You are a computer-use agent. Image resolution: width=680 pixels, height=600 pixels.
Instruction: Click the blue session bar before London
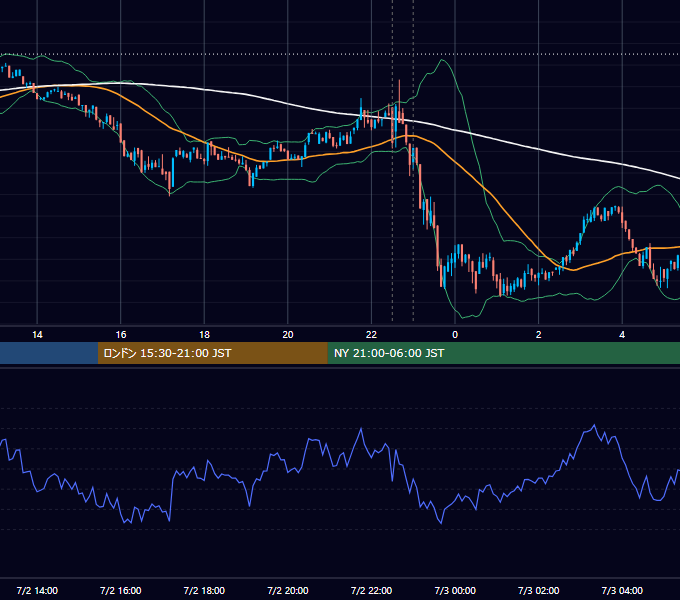click(49, 353)
